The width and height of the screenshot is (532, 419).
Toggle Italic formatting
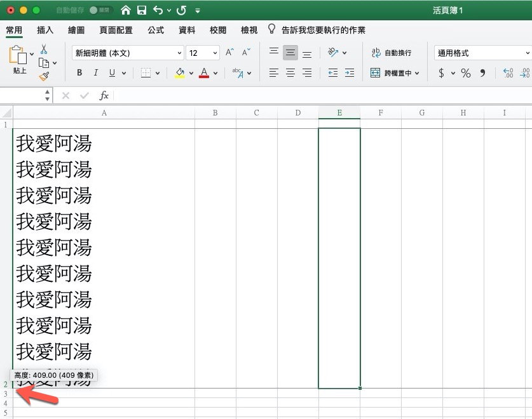[x=96, y=73]
